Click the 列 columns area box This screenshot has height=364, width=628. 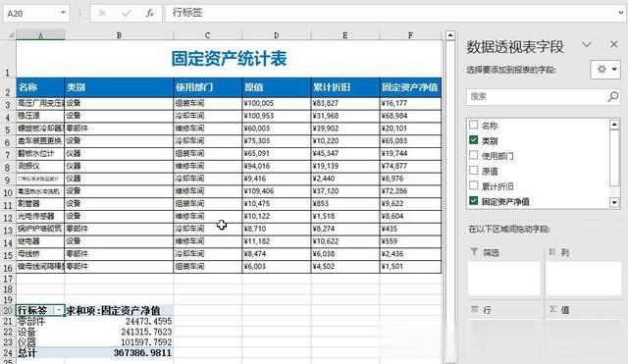pyautogui.click(x=583, y=279)
